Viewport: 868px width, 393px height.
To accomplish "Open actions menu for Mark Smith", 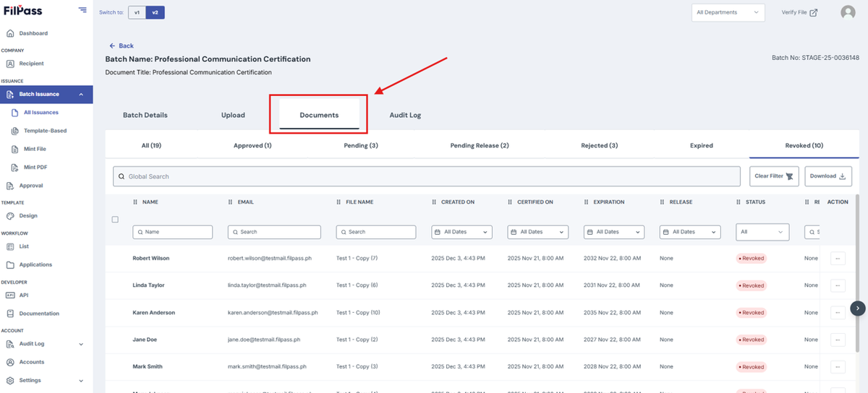I will tap(838, 367).
